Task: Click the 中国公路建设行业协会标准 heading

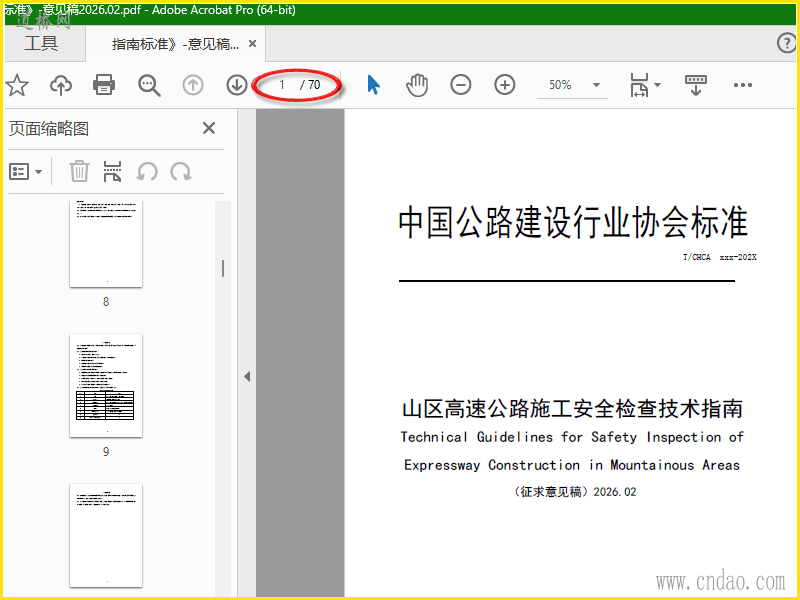Action: (572, 222)
